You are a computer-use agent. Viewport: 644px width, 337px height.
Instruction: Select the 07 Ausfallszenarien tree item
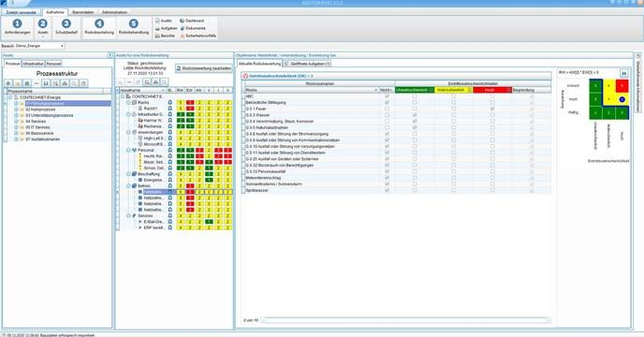coord(43,139)
